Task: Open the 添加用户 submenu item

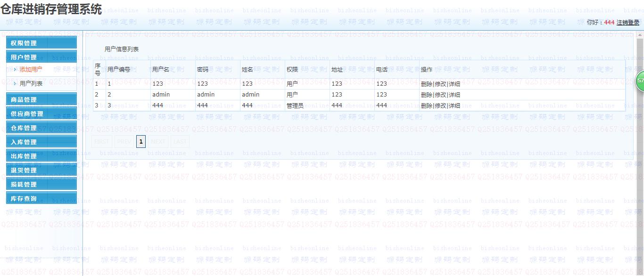Action: click(31, 69)
